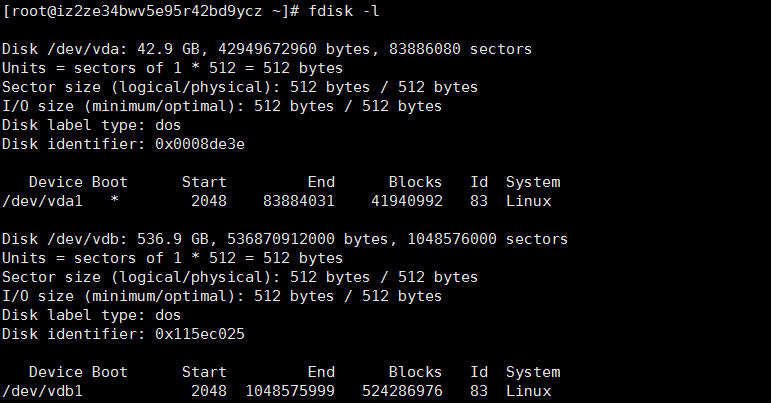Screen dimensions: 771x403
Task: Click the fdisk -l command text
Action: 344,11
